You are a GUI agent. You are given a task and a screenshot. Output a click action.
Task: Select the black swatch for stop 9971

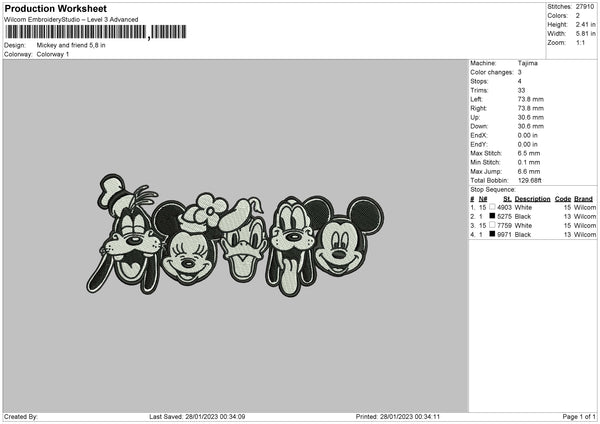[492, 234]
